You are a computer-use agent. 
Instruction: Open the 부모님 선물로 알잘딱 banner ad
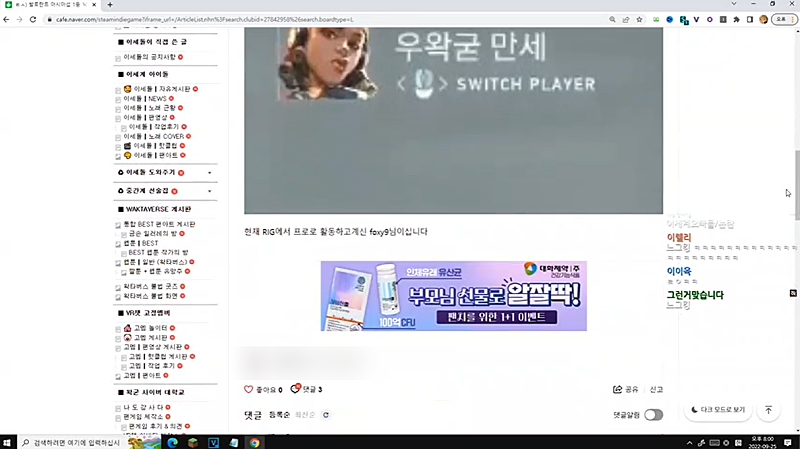click(454, 296)
